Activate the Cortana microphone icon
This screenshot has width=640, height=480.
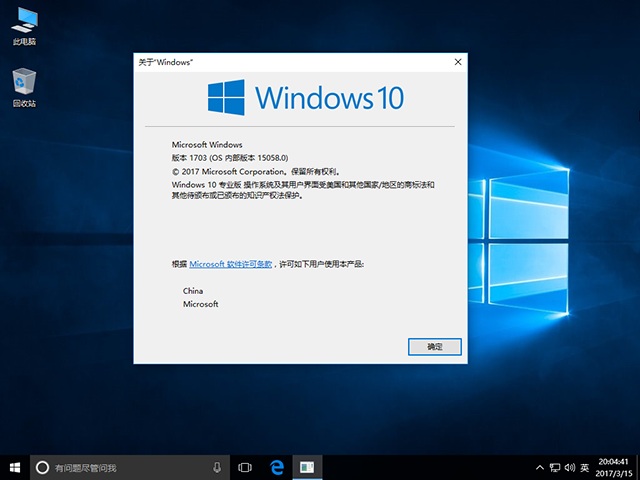tap(217, 467)
